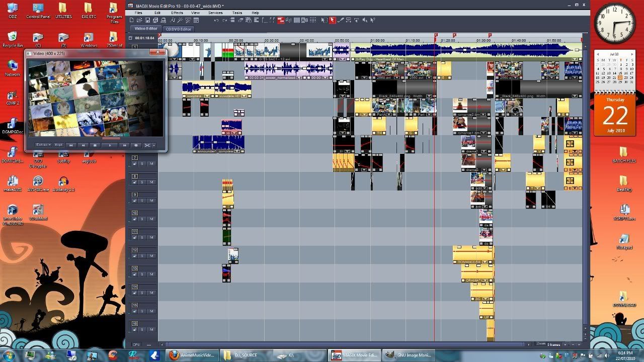Open VDubMod desktop icon
This screenshot has width=644, height=362.
pyautogui.click(x=38, y=212)
